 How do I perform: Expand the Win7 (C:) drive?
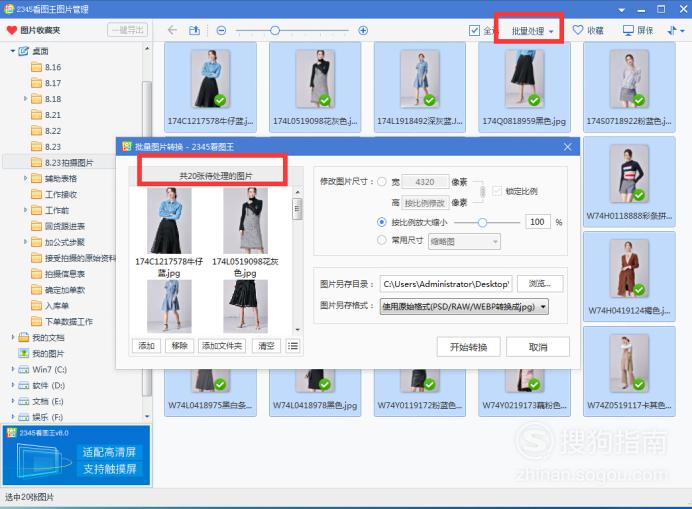[x=13, y=369]
